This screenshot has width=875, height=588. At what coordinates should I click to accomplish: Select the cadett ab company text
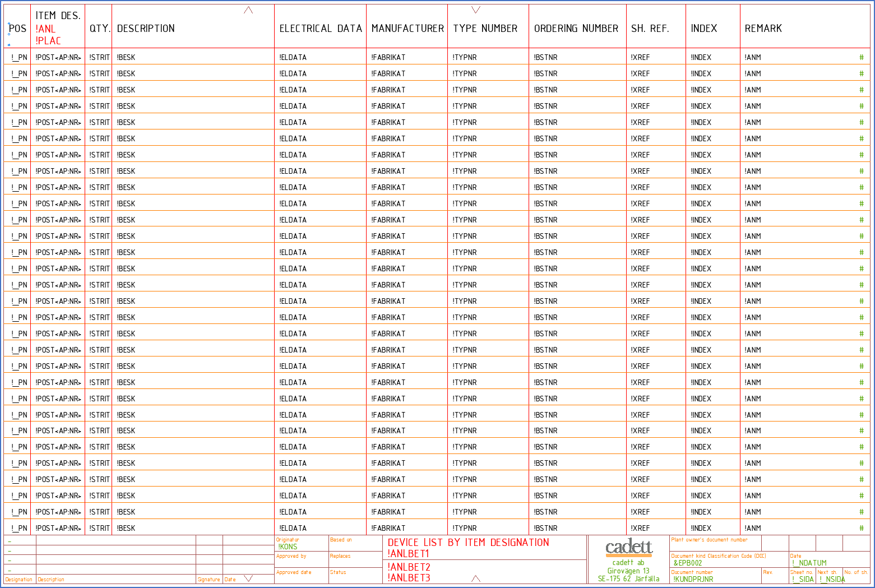[628, 563]
